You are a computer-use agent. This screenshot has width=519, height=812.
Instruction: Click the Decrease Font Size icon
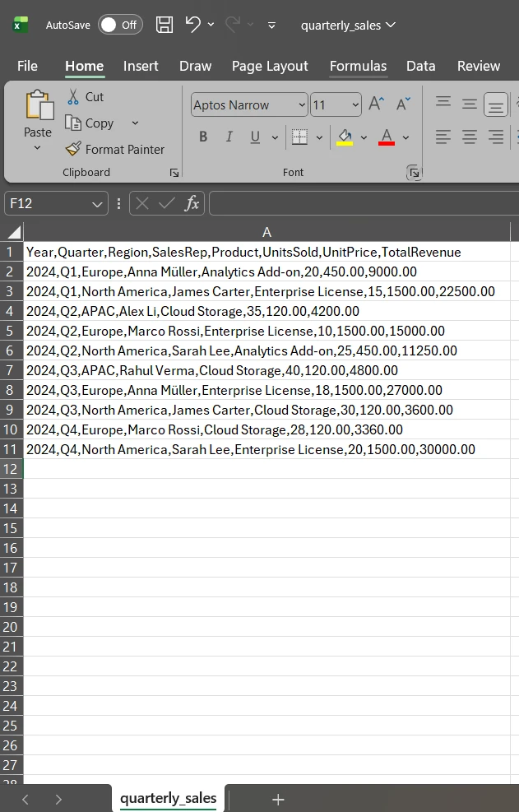(x=403, y=104)
